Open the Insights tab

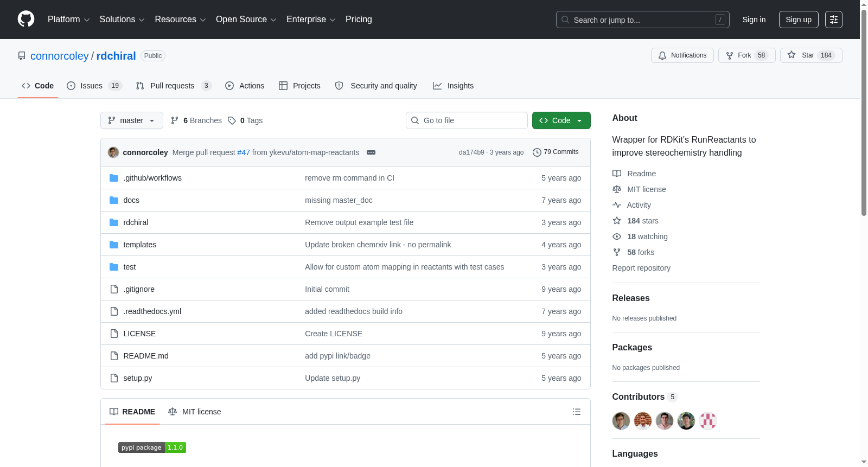coord(453,86)
